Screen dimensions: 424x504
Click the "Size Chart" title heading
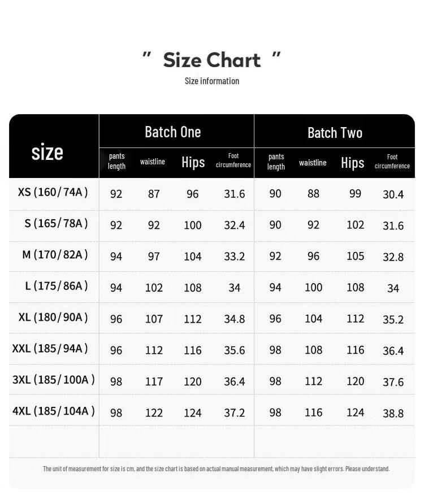[211, 60]
